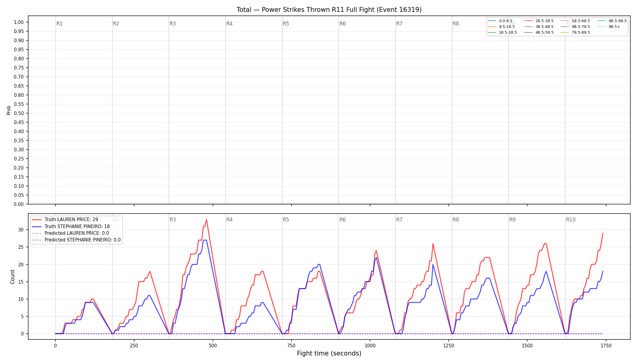Image resolution: width=637 pixels, height=364 pixels.
Task: Click 'Truth LAUREN PRICE: 29' legend label
Action: [x=71, y=220]
